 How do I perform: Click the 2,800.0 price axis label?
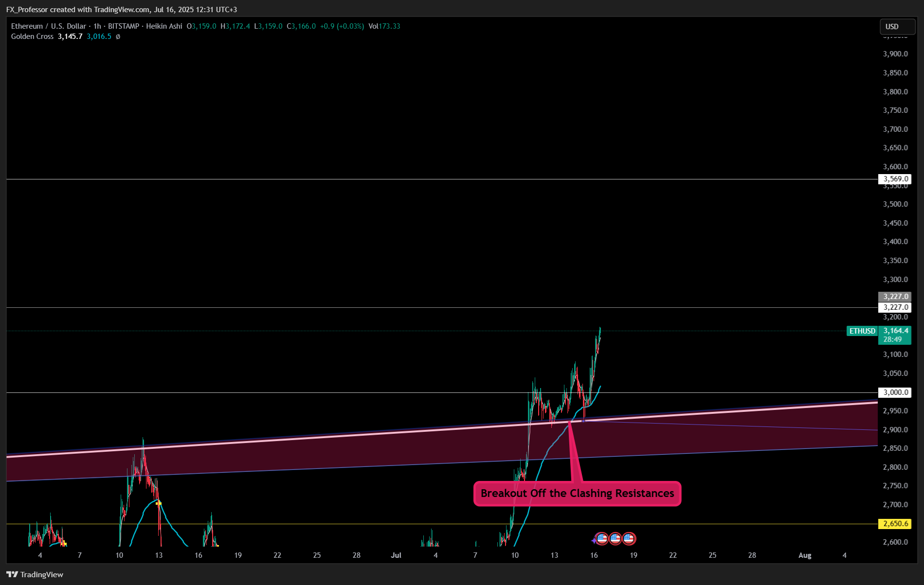[x=896, y=467]
